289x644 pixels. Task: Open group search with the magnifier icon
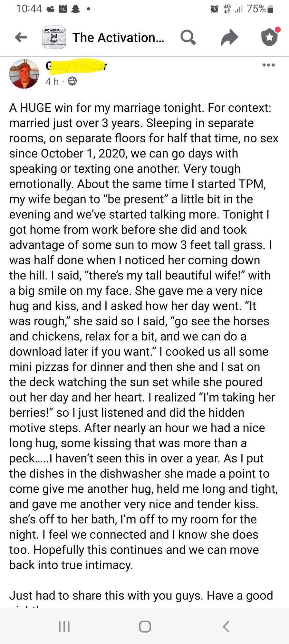[x=188, y=37]
